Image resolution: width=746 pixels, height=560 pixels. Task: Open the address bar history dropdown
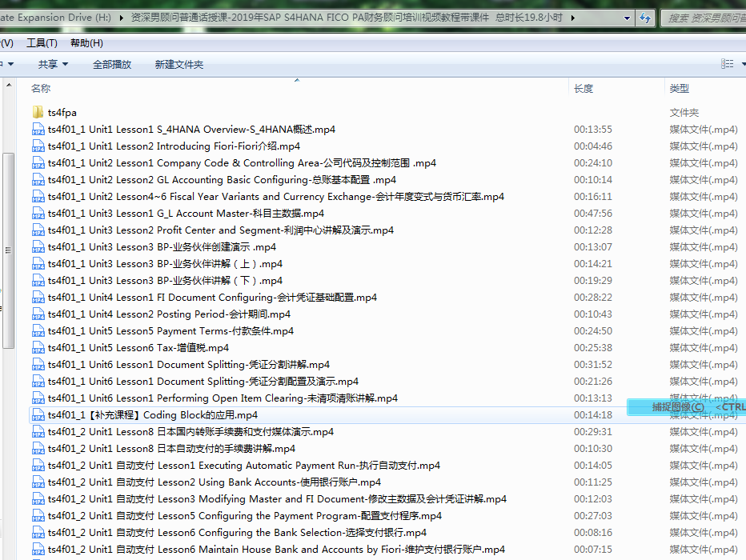click(625, 18)
